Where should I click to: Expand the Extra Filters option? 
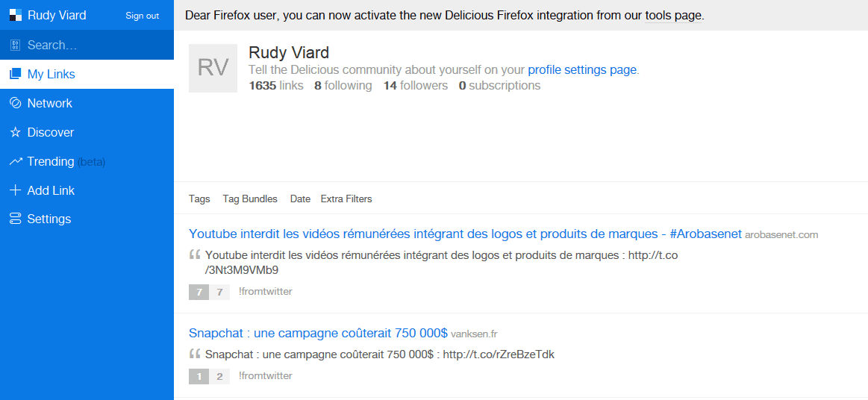346,199
